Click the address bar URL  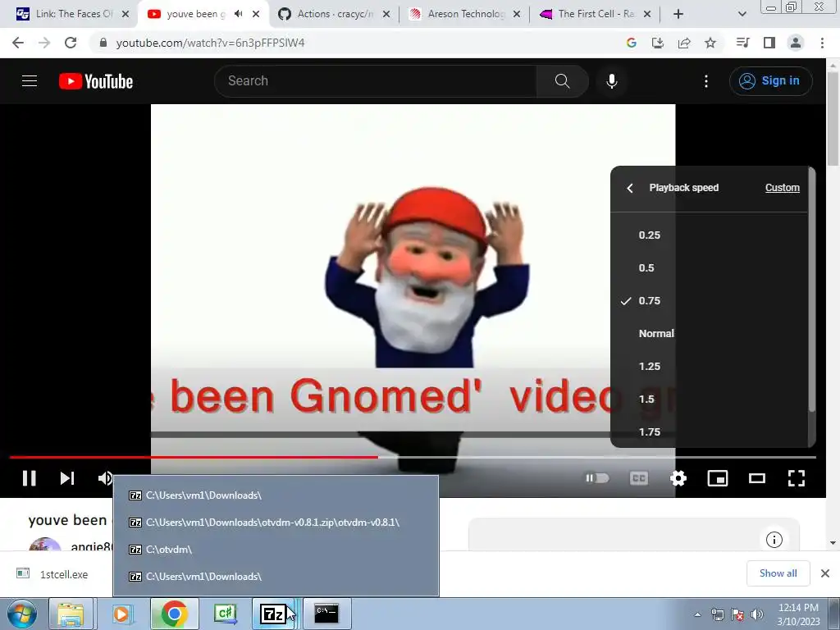[210, 43]
